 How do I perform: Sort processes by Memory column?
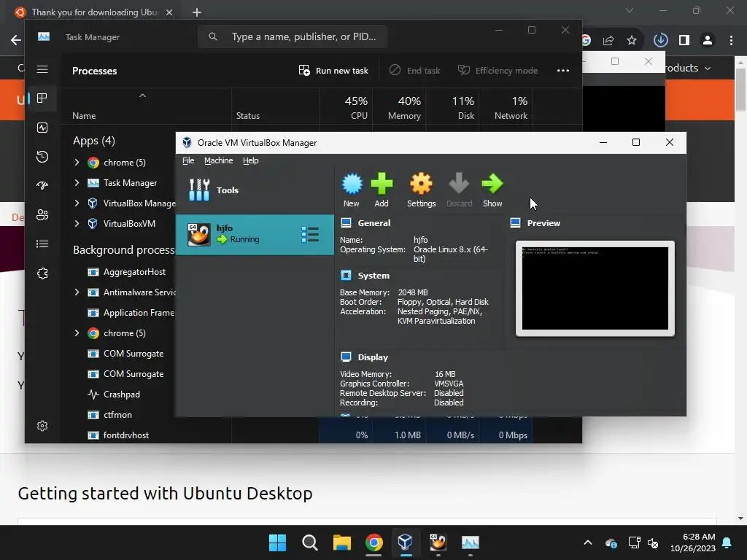point(399,108)
